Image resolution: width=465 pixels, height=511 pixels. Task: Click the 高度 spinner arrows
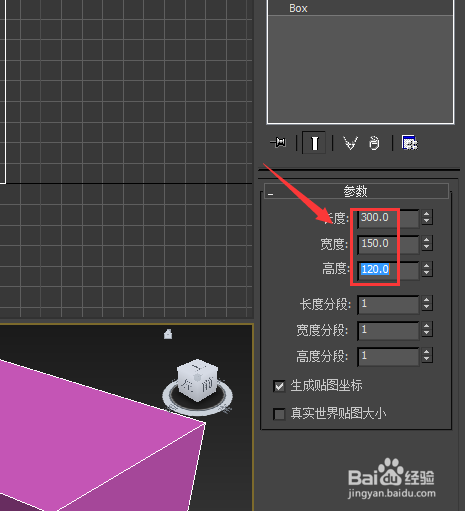[x=427, y=269]
